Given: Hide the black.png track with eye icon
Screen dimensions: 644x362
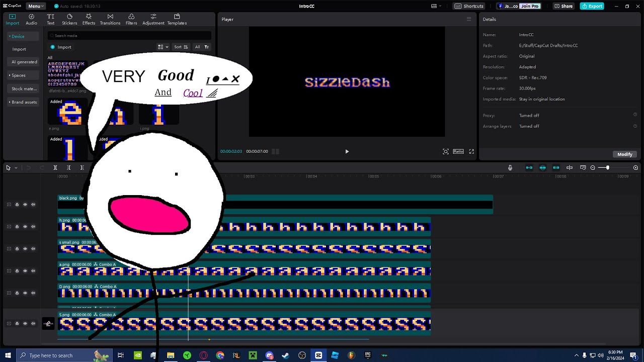Looking at the screenshot, I should [25, 205].
